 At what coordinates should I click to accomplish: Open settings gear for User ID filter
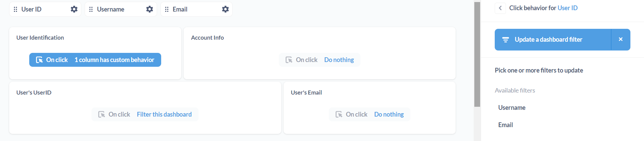coord(74,9)
